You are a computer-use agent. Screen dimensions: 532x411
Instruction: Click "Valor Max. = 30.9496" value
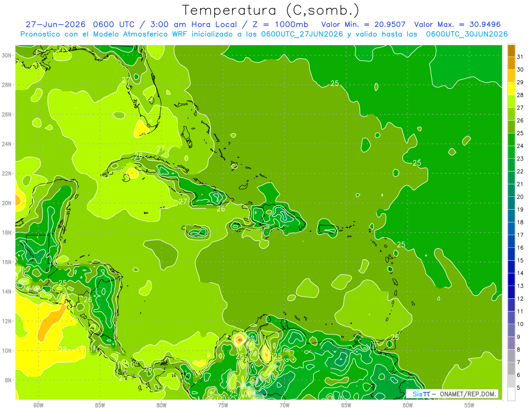(x=458, y=24)
